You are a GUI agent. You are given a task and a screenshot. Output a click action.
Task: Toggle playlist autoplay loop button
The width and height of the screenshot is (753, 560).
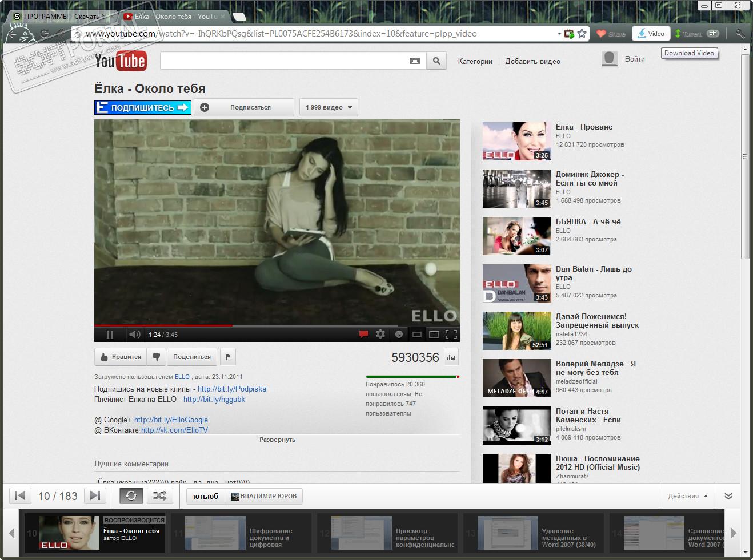(131, 496)
